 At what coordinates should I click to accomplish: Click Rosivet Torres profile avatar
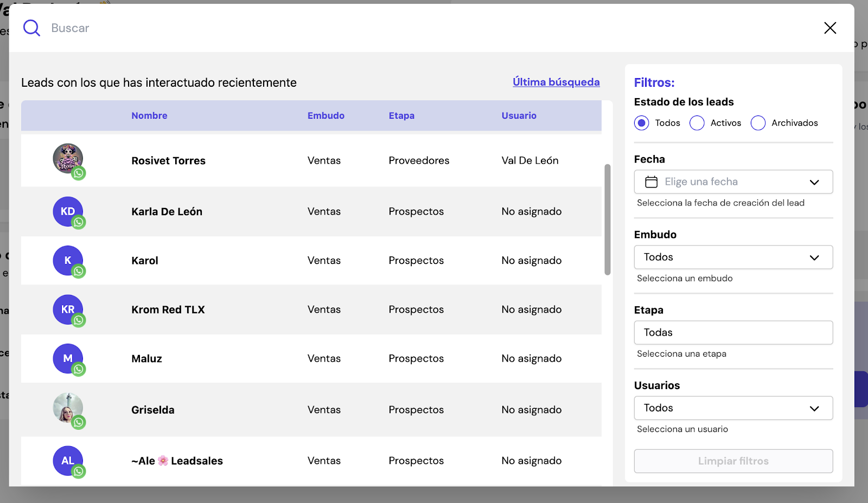tap(67, 158)
